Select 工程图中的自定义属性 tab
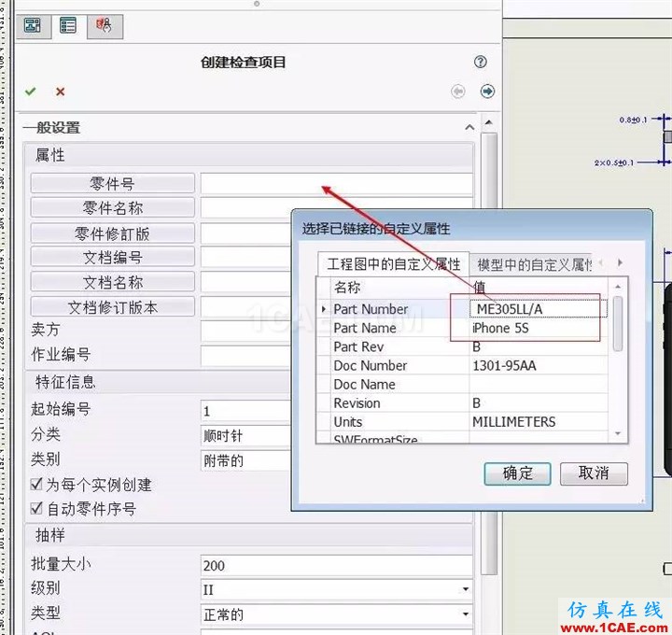Viewport: 672px width, 635px height. pyautogui.click(x=394, y=264)
